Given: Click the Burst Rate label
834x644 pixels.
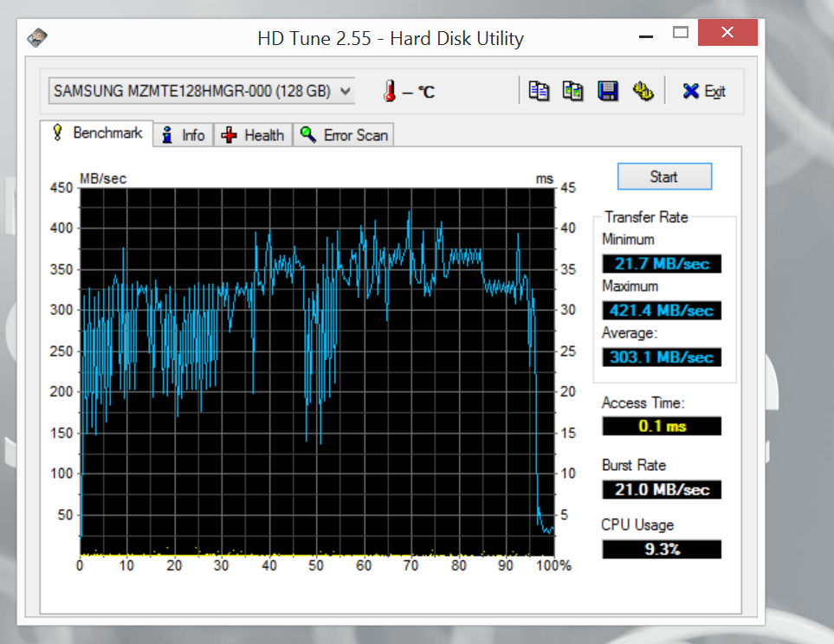Looking at the screenshot, I should [x=634, y=466].
